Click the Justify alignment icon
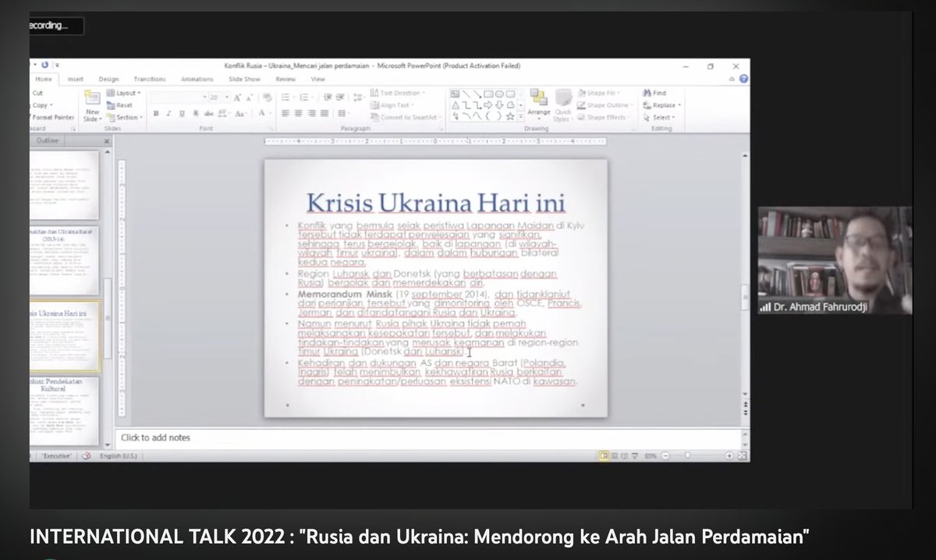The width and height of the screenshot is (936, 560). [324, 113]
